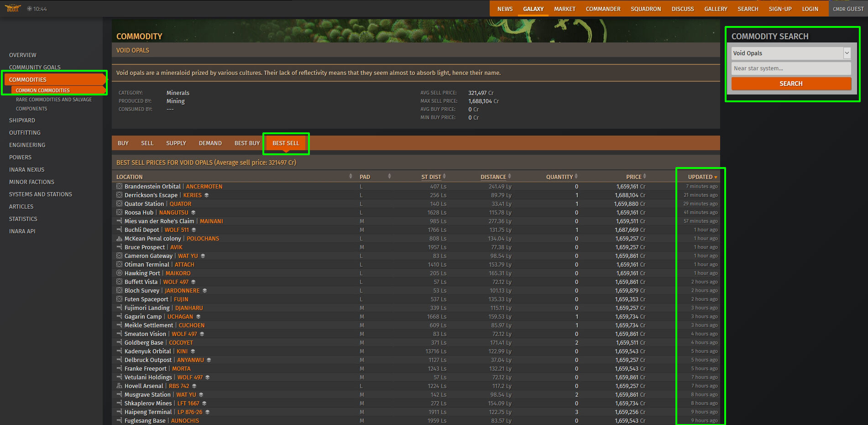Click orbis station icon beside Hawking Port
Viewport: 868px width, 425px height.
[119, 273]
